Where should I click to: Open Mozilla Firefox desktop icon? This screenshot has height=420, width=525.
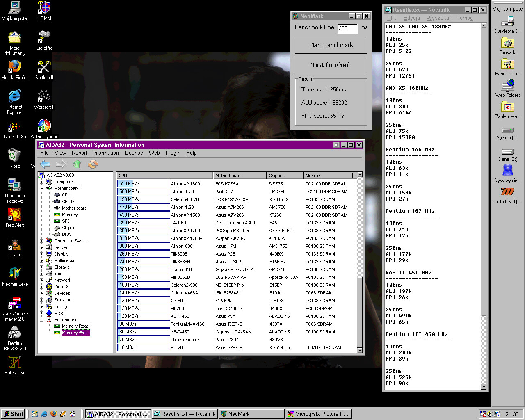tap(15, 70)
